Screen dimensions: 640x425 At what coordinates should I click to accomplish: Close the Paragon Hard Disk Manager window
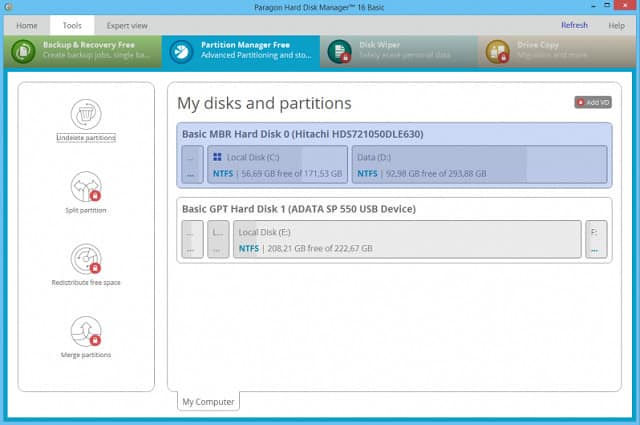(x=625, y=6)
